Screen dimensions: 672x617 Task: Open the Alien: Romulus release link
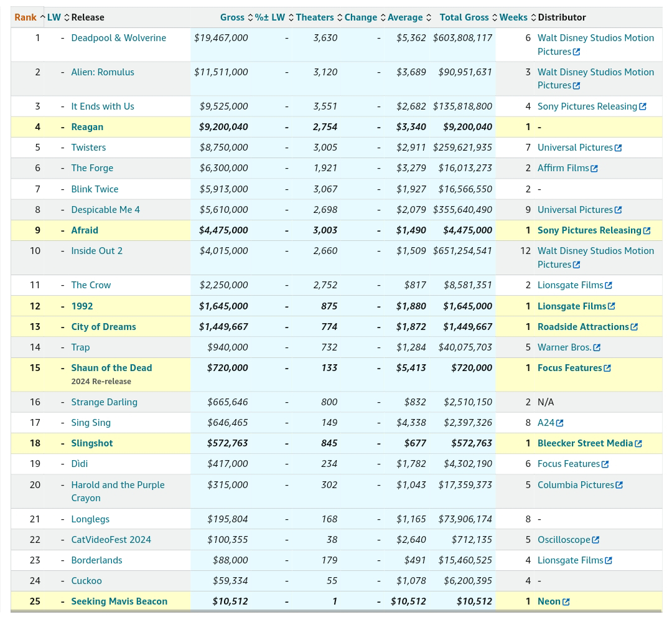point(103,72)
